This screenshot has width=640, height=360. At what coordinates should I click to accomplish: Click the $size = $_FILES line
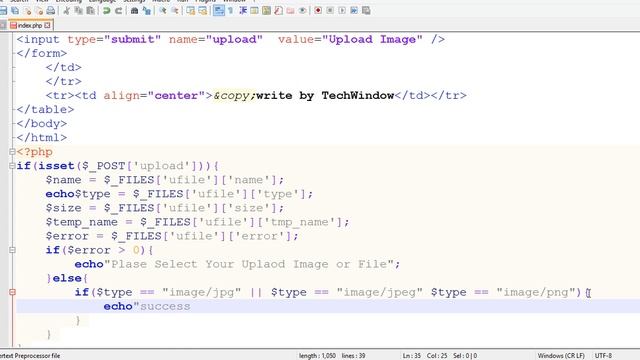[x=164, y=208]
